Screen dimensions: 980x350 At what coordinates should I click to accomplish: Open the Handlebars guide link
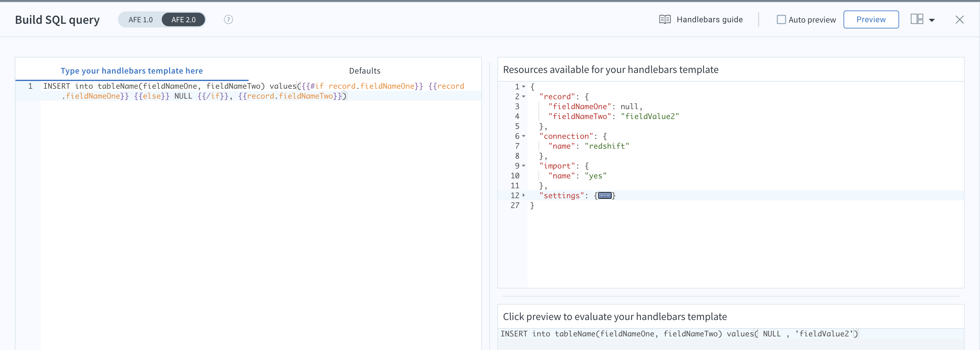click(710, 19)
